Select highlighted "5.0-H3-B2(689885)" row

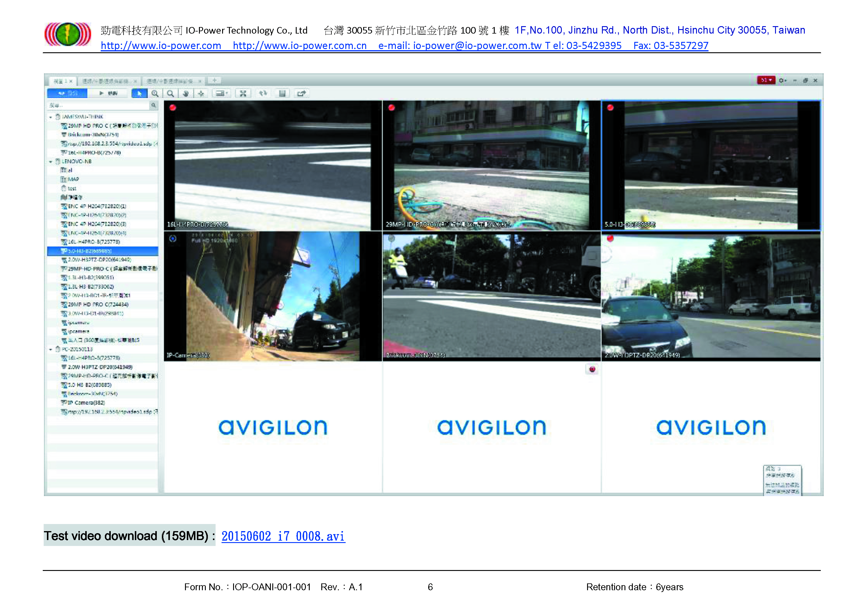[x=102, y=251]
